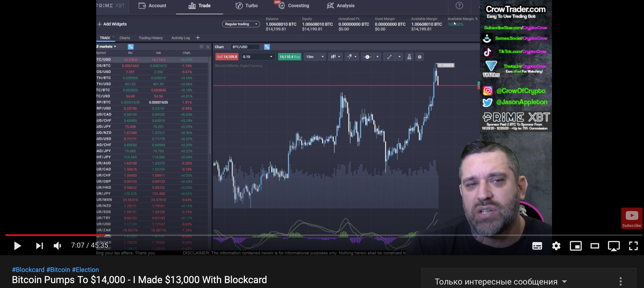The image size is (644, 288).
Task: Click the Instagram icon in overlay
Action: click(487, 91)
